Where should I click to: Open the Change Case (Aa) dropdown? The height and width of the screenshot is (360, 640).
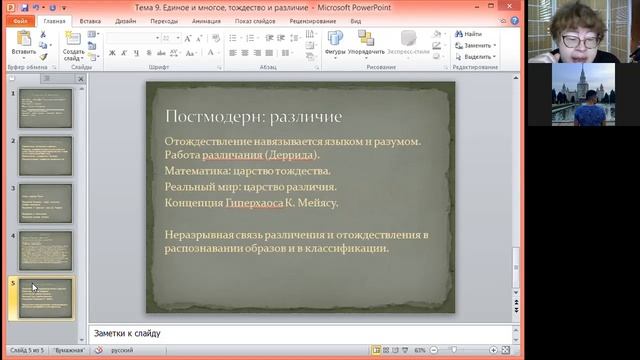[191, 53]
